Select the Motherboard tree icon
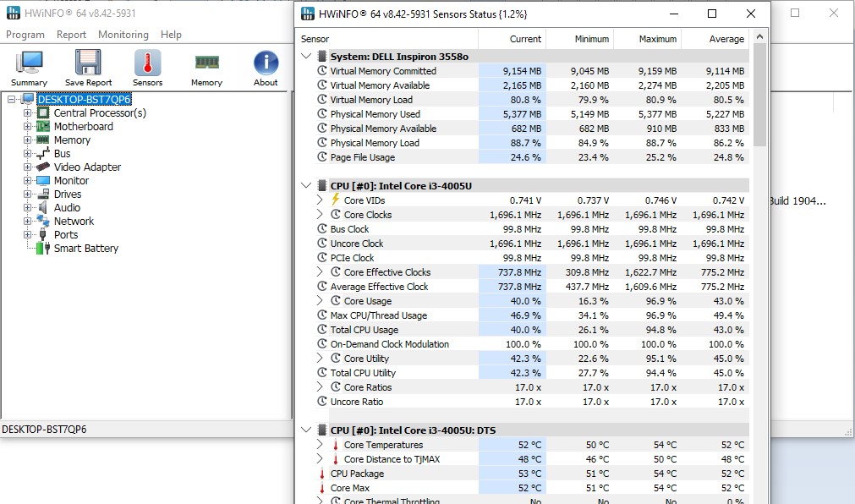 click(x=43, y=127)
